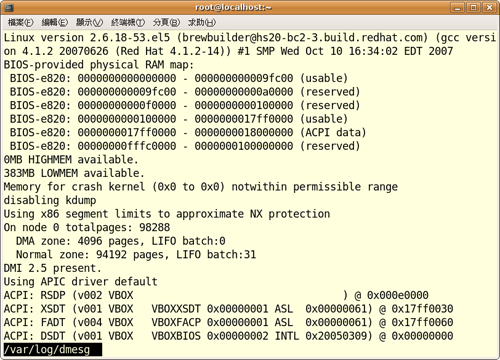Click the BIOS-e820 line starting 00000000fffc0000
Viewport: 500px width, 360px height.
(185, 146)
